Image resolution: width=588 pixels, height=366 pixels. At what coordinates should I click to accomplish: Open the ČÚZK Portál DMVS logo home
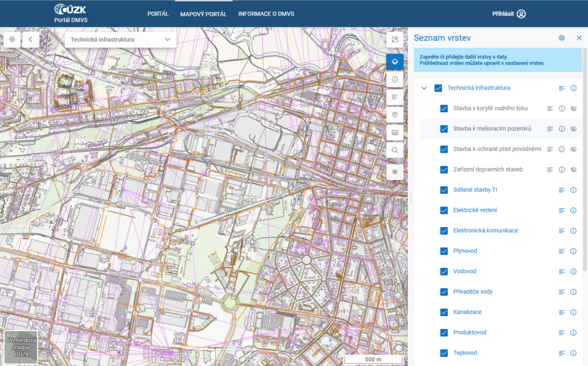tap(71, 14)
